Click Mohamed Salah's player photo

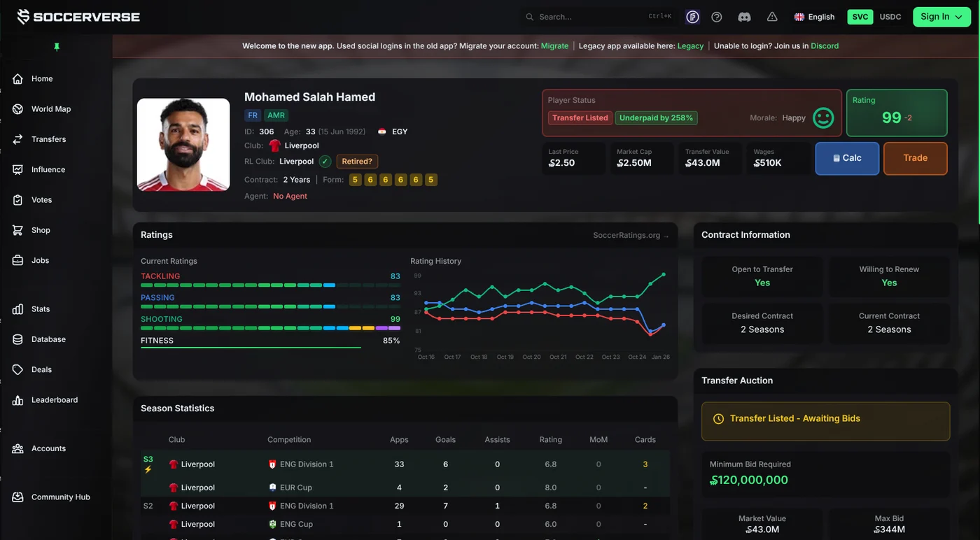(x=183, y=145)
